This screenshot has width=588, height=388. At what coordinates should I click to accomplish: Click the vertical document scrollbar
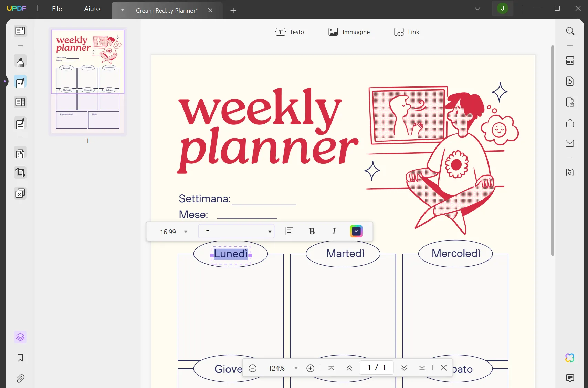(x=553, y=151)
